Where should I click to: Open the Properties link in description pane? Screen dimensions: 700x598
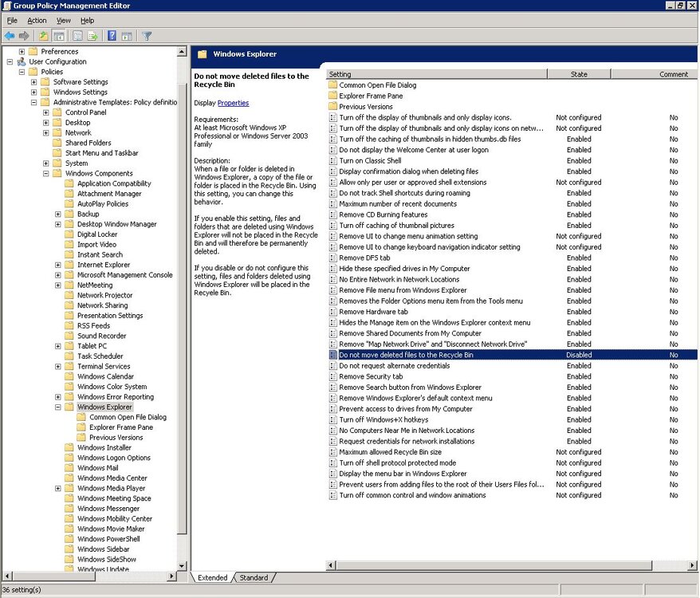pos(233,103)
